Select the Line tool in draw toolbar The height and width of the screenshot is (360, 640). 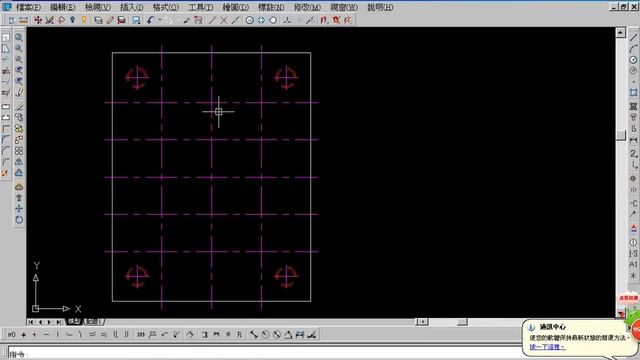[x=633, y=38]
